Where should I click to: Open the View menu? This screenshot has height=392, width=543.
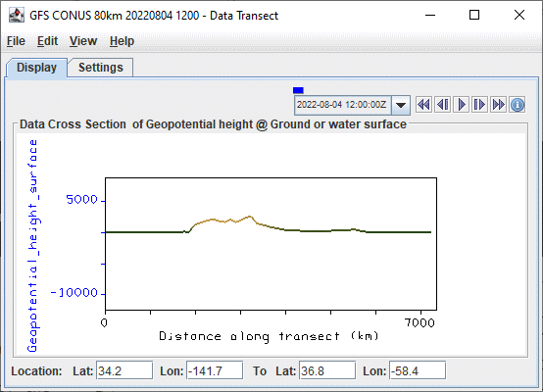pos(83,41)
